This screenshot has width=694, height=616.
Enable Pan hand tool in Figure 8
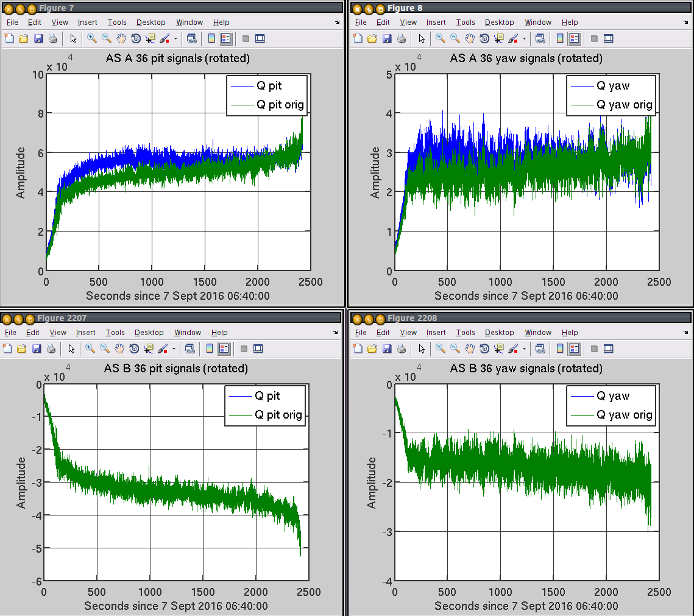470,39
